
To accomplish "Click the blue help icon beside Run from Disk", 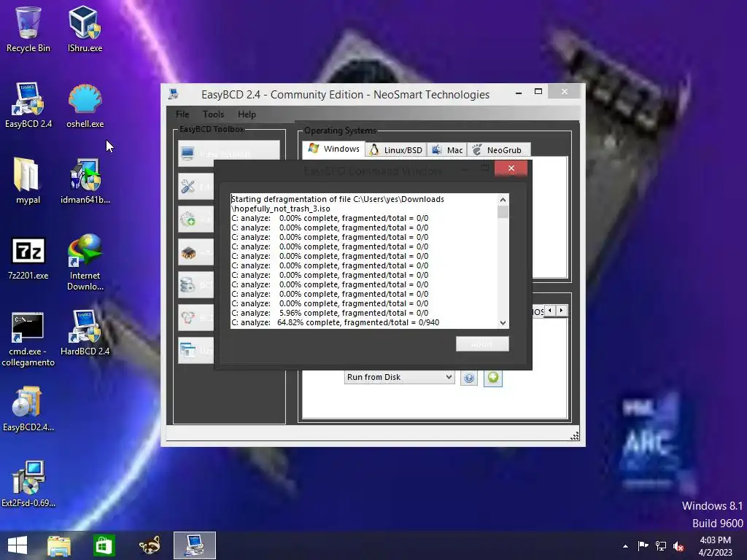I will click(469, 378).
